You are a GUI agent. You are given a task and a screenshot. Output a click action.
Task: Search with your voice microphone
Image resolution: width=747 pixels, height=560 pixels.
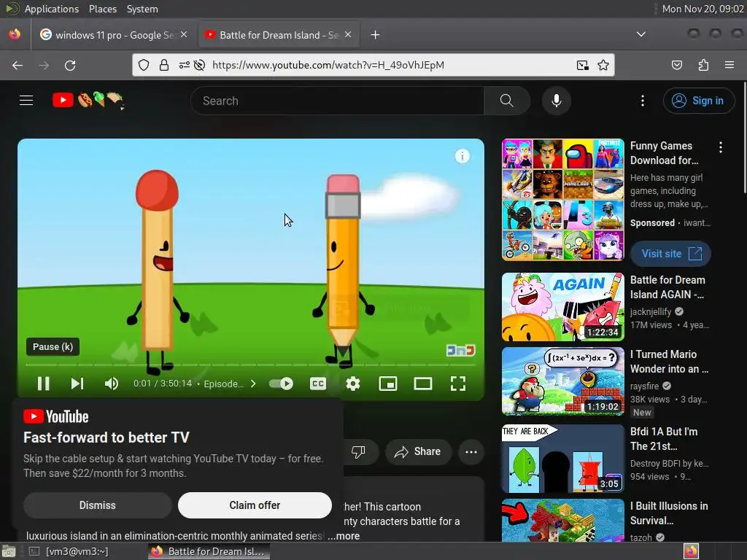(556, 101)
